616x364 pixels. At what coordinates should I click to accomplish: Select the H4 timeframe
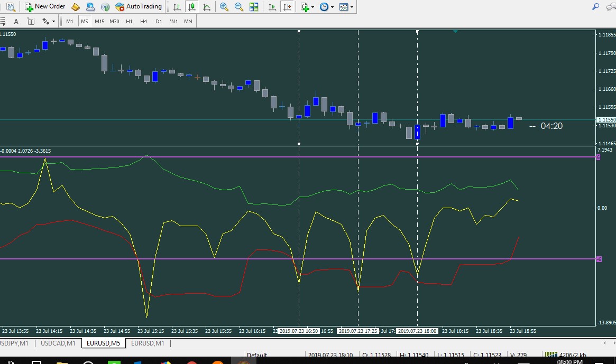coord(144,21)
